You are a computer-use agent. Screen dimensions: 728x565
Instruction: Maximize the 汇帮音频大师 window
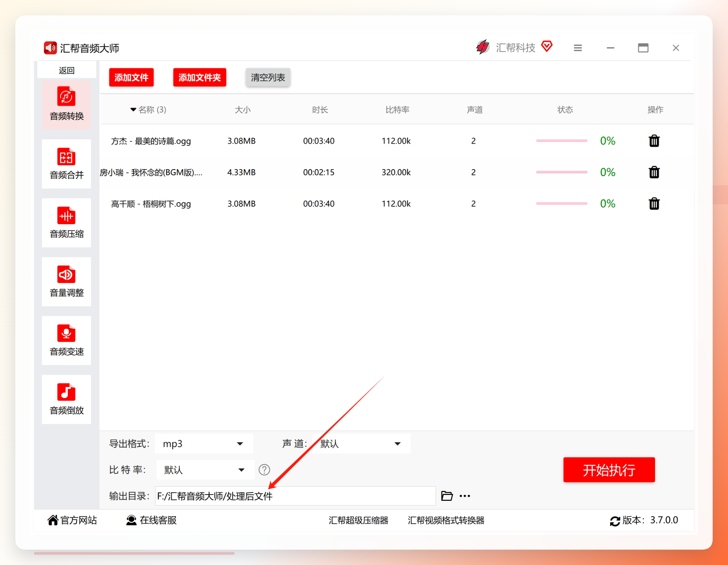tap(643, 48)
